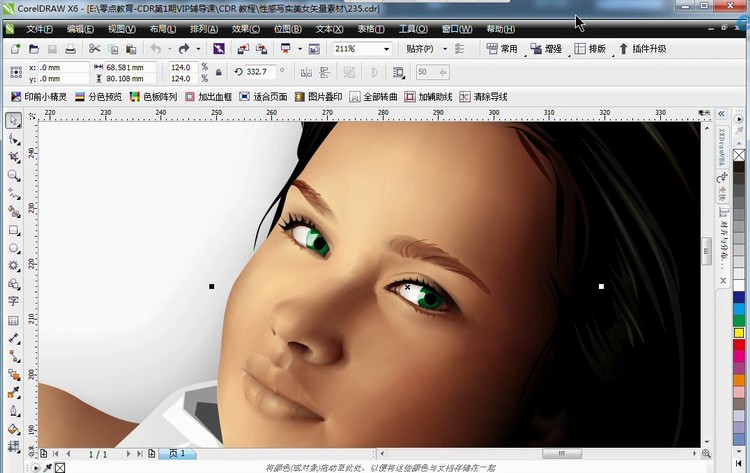
Task: Select the Dimension tool
Action: point(13,338)
